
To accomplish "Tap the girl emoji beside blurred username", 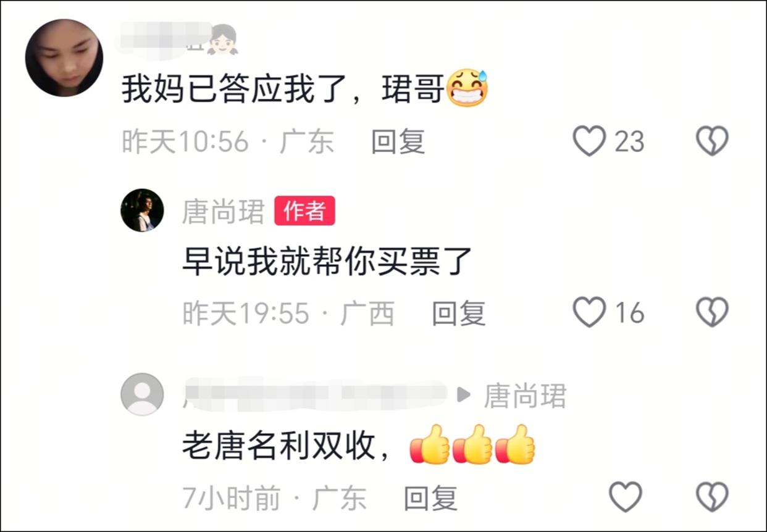I will [x=222, y=38].
